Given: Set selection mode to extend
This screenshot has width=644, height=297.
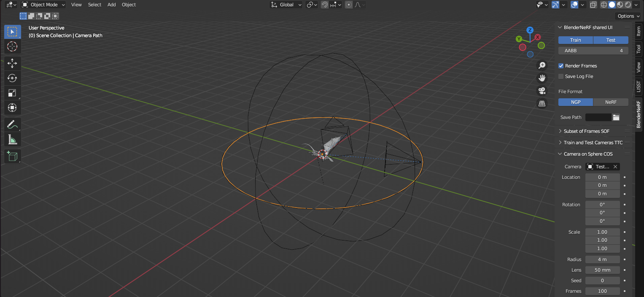Looking at the screenshot, I should click(31, 16).
